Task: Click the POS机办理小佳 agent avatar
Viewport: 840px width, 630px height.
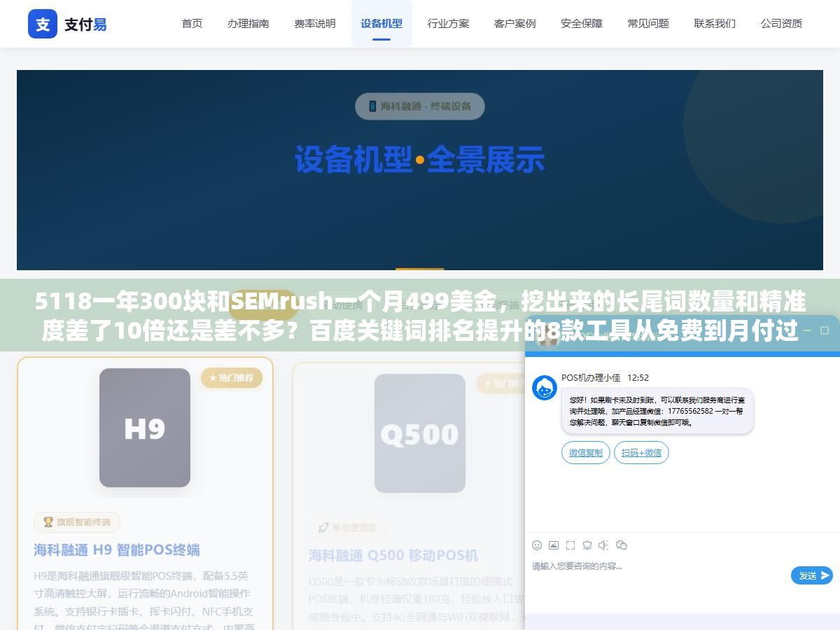Action: pos(545,388)
